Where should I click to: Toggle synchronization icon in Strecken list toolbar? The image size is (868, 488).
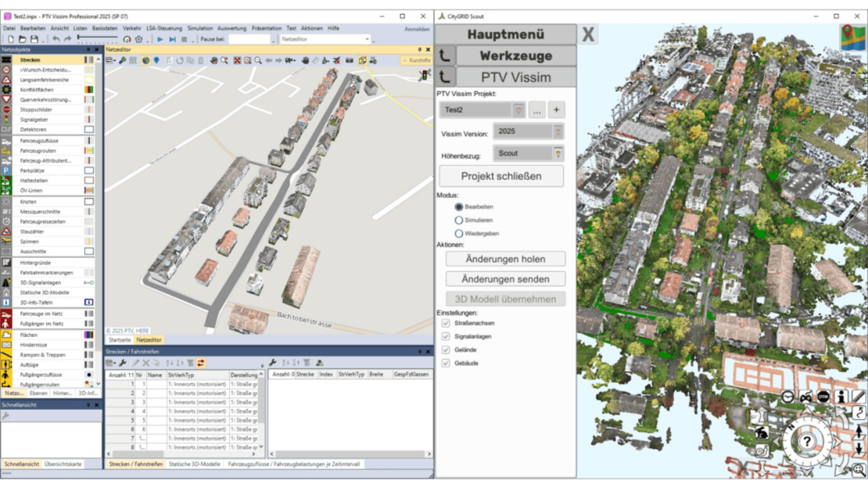(201, 363)
